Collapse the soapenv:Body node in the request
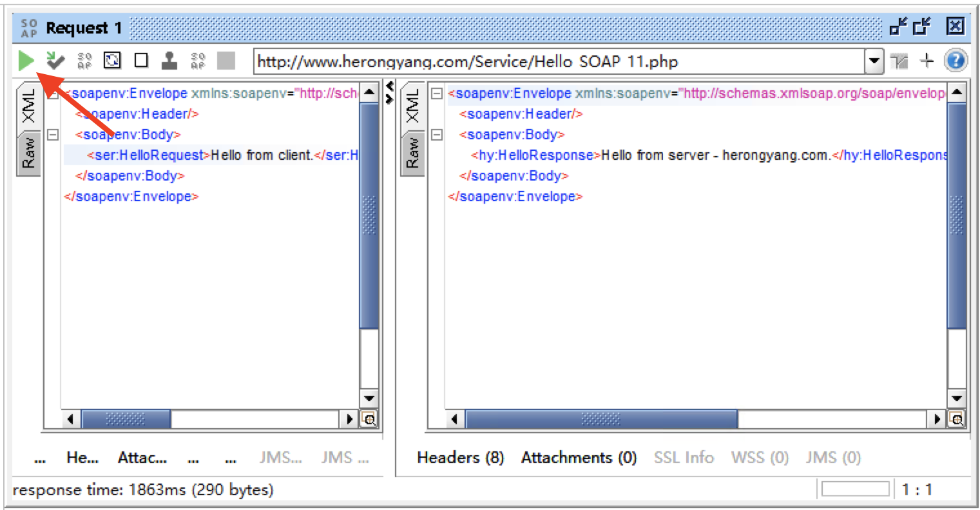 point(53,134)
